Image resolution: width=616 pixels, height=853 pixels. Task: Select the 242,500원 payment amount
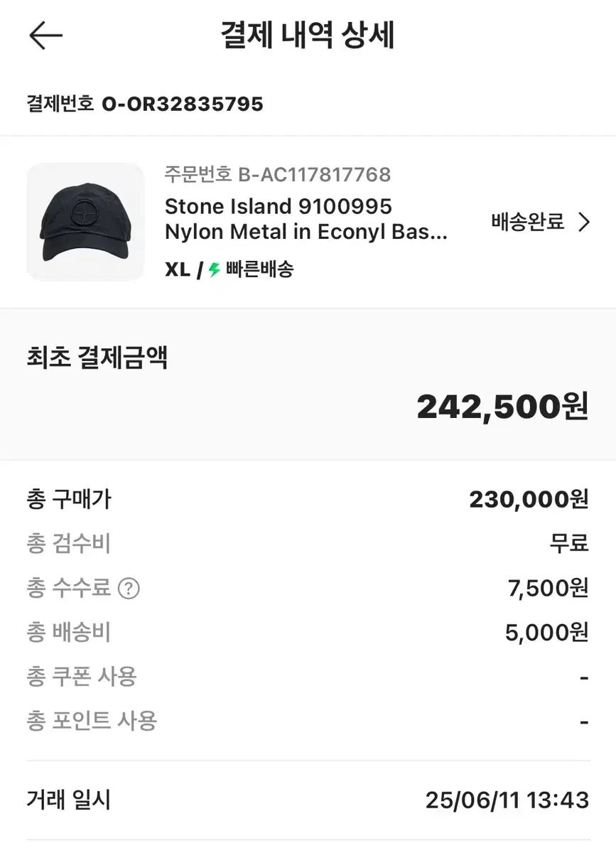[502, 407]
